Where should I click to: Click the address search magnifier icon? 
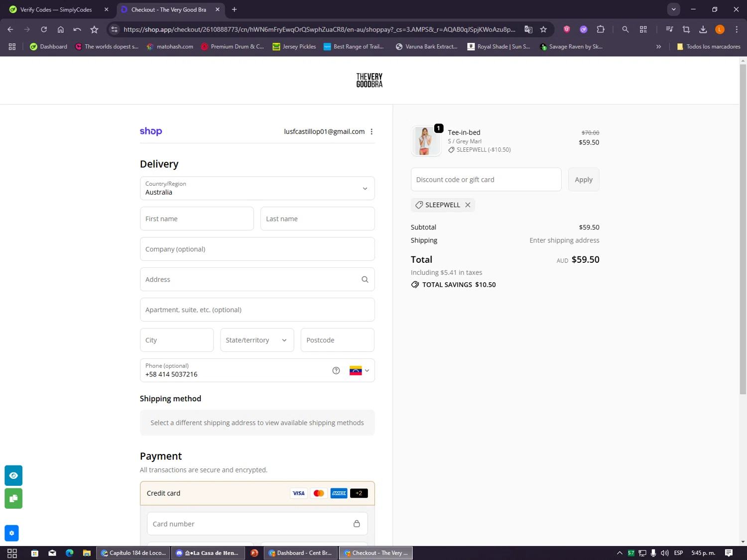(x=365, y=280)
